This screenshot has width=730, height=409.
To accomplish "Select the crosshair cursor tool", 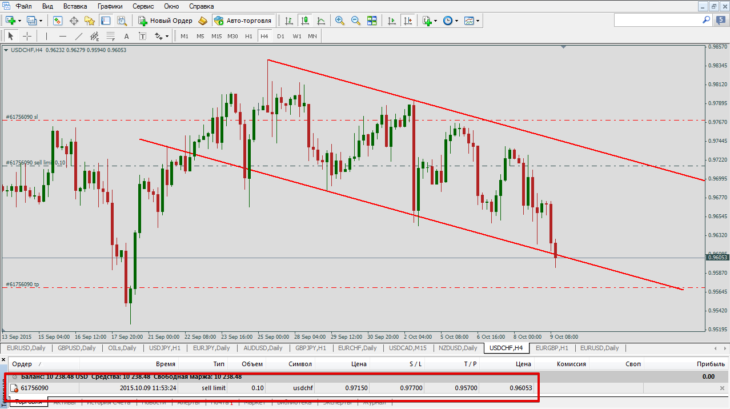I will [27, 36].
